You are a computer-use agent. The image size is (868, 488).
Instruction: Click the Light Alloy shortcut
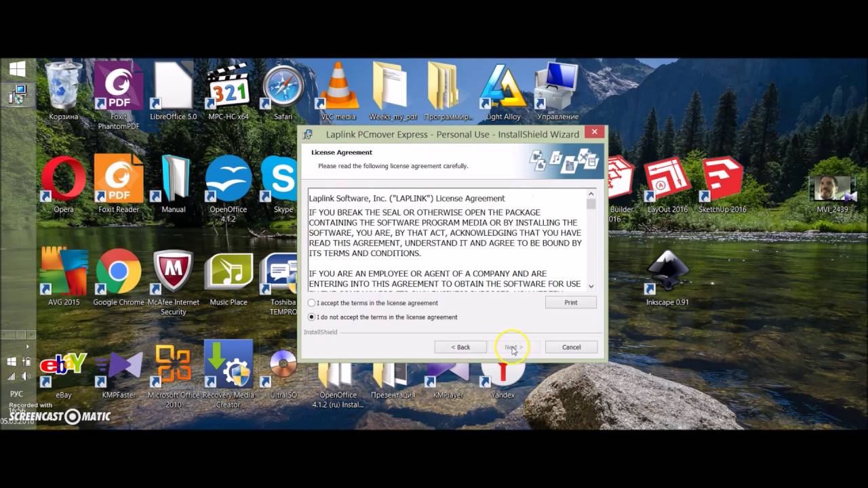503,85
